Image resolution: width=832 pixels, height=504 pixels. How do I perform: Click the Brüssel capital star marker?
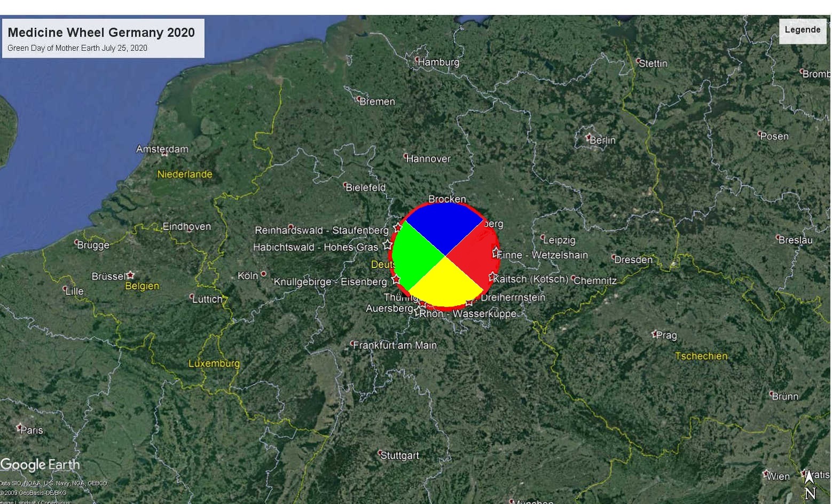(x=130, y=275)
